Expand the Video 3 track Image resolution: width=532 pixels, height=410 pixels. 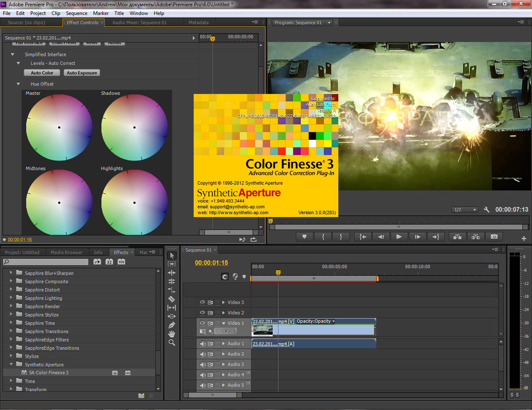click(x=224, y=302)
